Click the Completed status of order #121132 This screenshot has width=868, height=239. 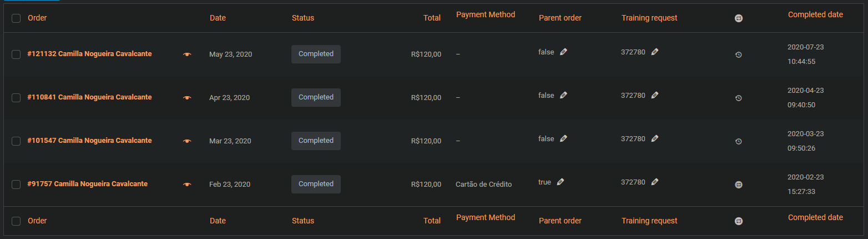(x=316, y=54)
